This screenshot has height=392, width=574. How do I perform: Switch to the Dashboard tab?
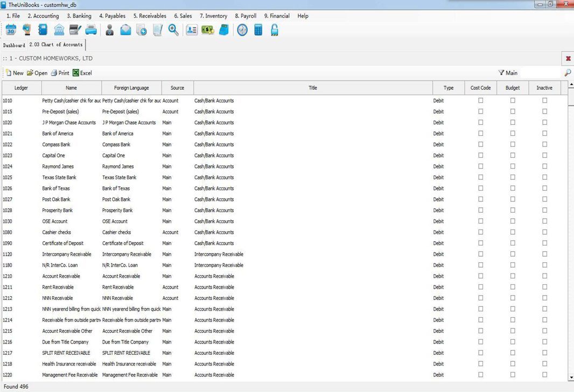14,45
